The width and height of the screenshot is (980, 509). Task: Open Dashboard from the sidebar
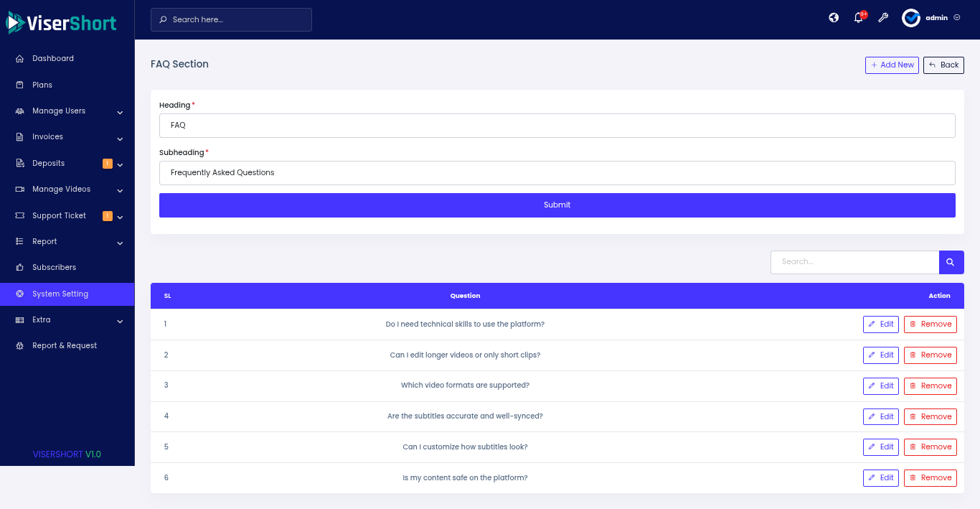(52, 59)
